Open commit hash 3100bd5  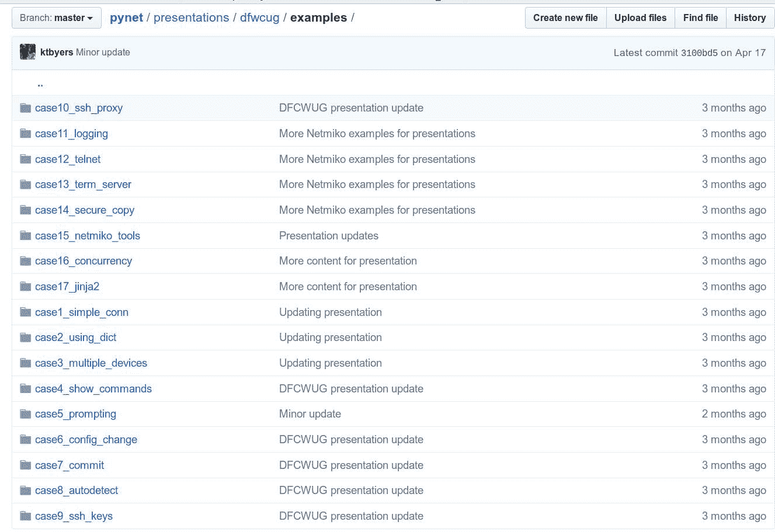tap(699, 53)
